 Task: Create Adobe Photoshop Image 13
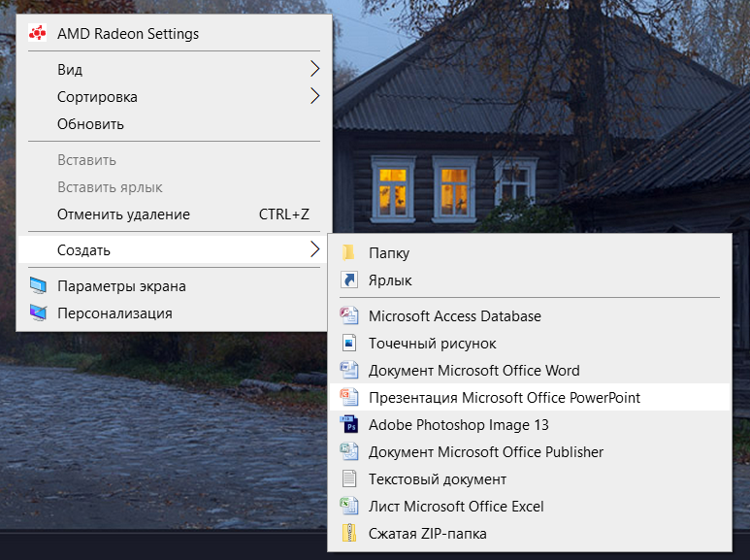pyautogui.click(x=530, y=424)
